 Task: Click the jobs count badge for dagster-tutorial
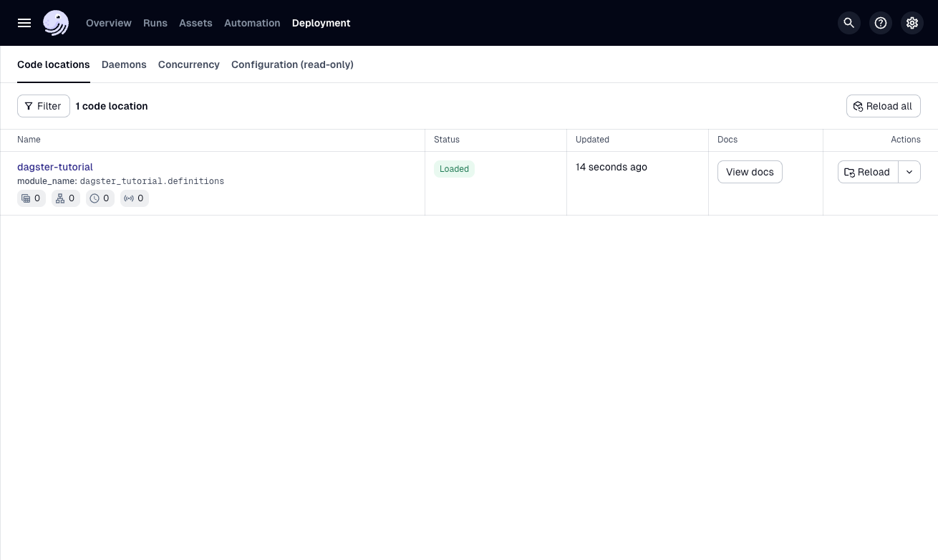click(x=66, y=198)
